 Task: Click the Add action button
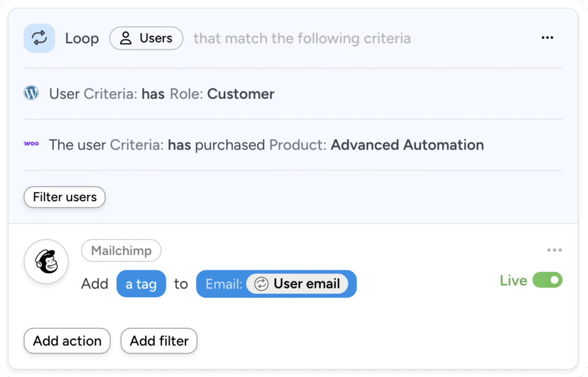click(x=67, y=341)
